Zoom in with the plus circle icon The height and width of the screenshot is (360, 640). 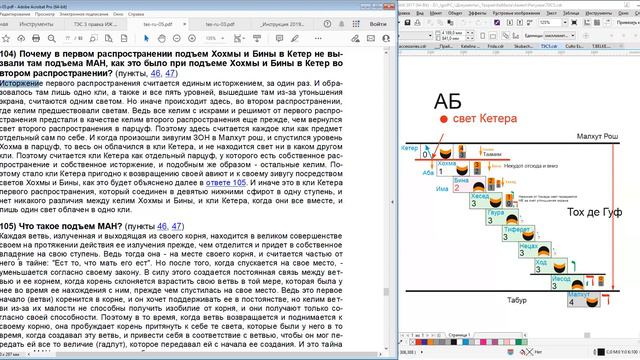point(192,38)
